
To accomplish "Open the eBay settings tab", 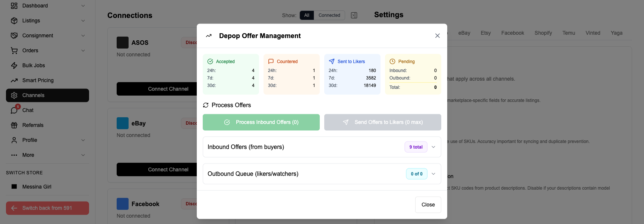I will [464, 33].
